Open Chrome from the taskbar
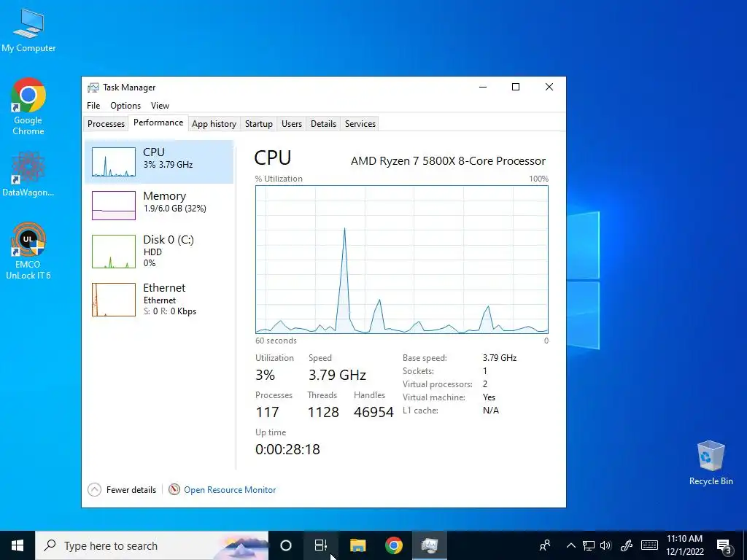Image resolution: width=747 pixels, height=560 pixels. [393, 545]
